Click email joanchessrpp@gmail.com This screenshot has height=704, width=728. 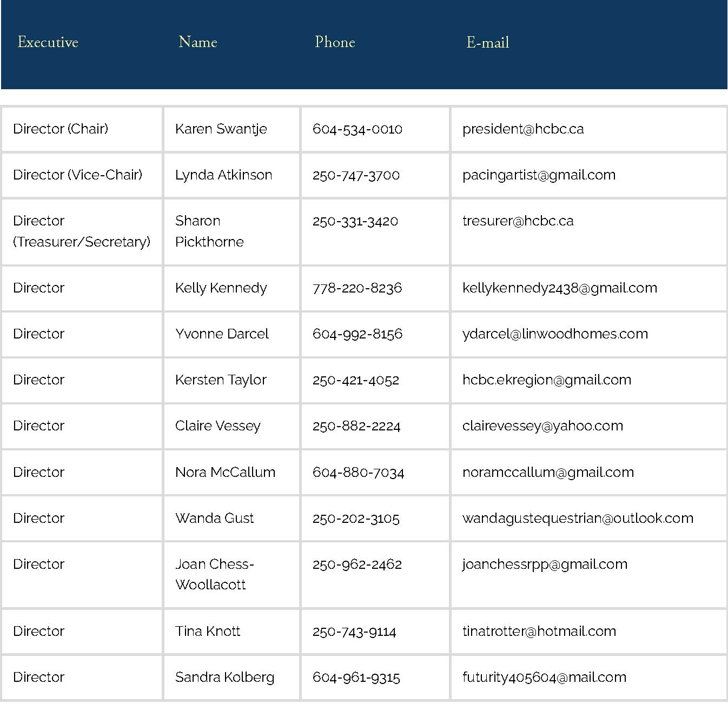click(545, 564)
